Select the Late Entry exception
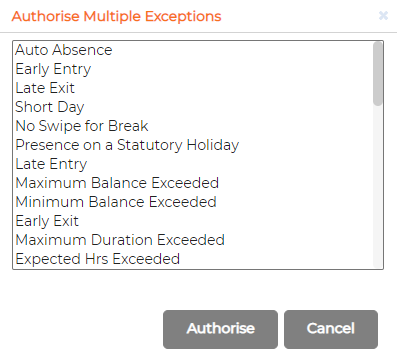This screenshot has width=397, height=364. pos(193,164)
